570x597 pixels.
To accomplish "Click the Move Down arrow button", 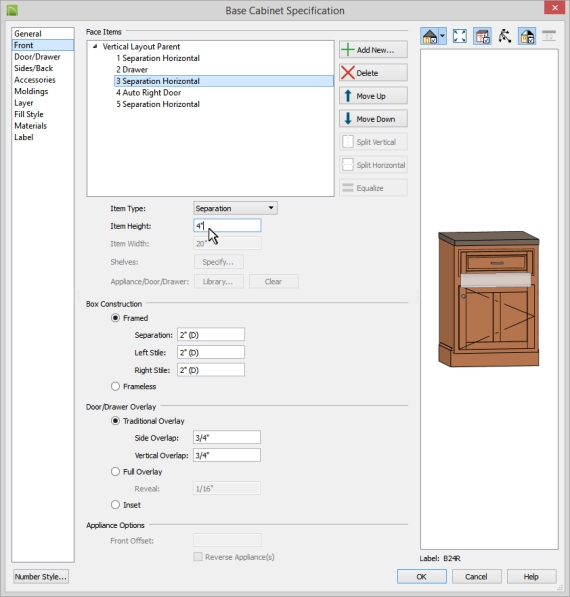I will (373, 119).
